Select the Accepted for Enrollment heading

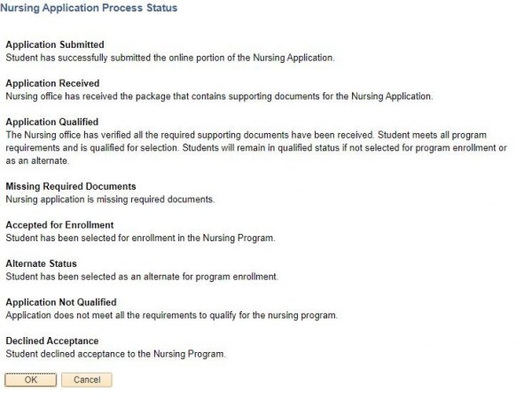[59, 225]
